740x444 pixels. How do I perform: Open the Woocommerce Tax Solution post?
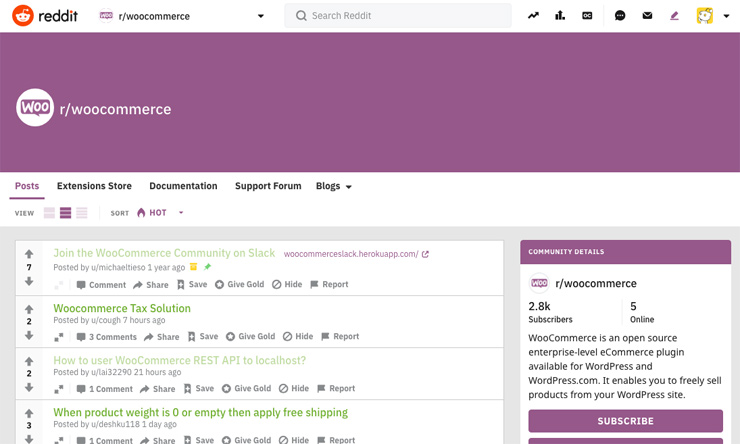(122, 308)
